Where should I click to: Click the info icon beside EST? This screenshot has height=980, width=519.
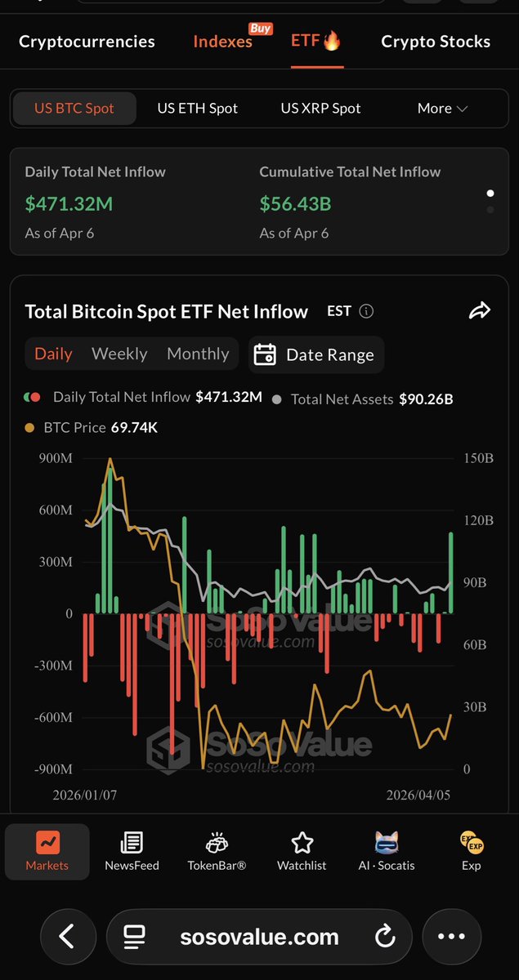tap(367, 311)
